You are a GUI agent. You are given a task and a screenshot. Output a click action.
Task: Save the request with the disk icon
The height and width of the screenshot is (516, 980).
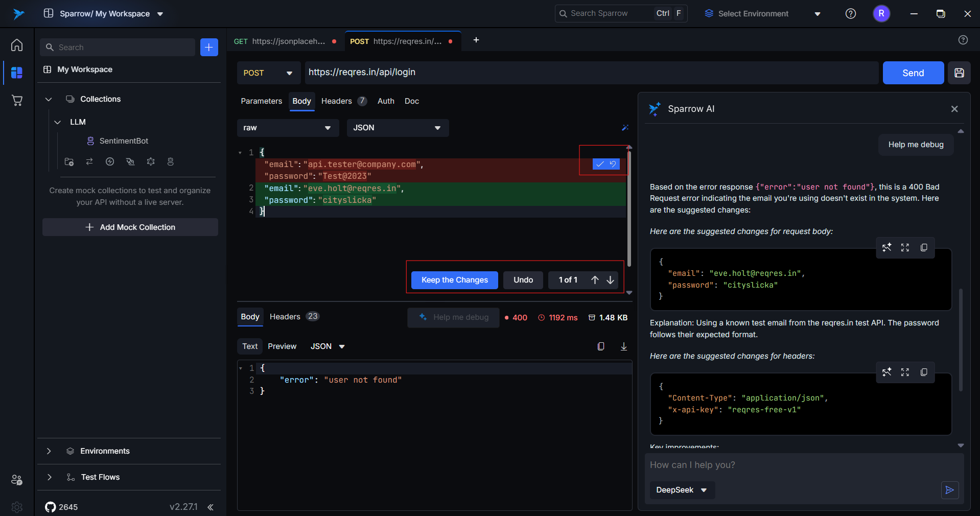(x=959, y=73)
